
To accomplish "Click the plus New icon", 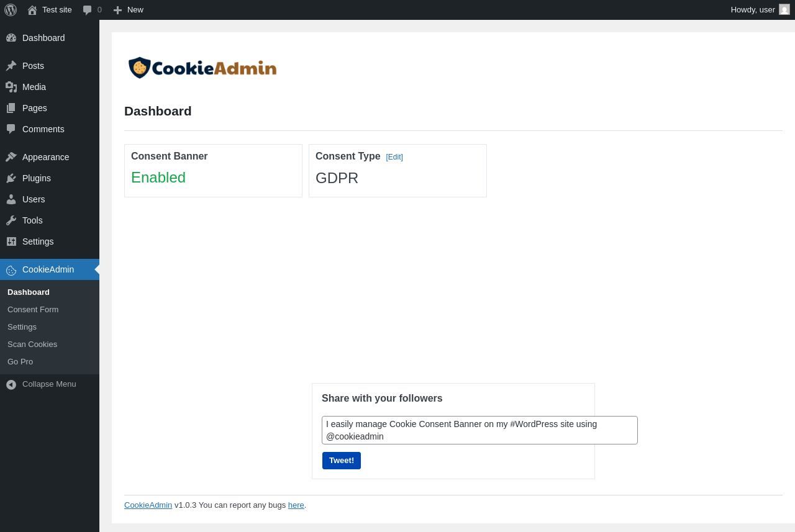I will click(x=117, y=10).
